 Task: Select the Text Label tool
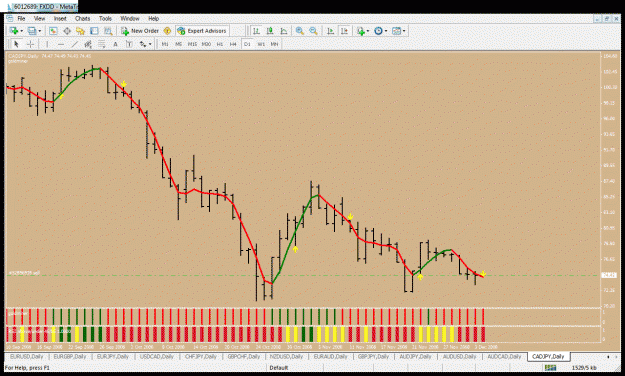[129, 44]
